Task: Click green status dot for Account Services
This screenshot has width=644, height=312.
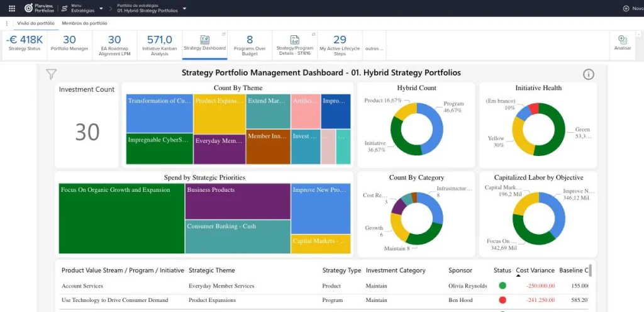Action: tap(502, 286)
